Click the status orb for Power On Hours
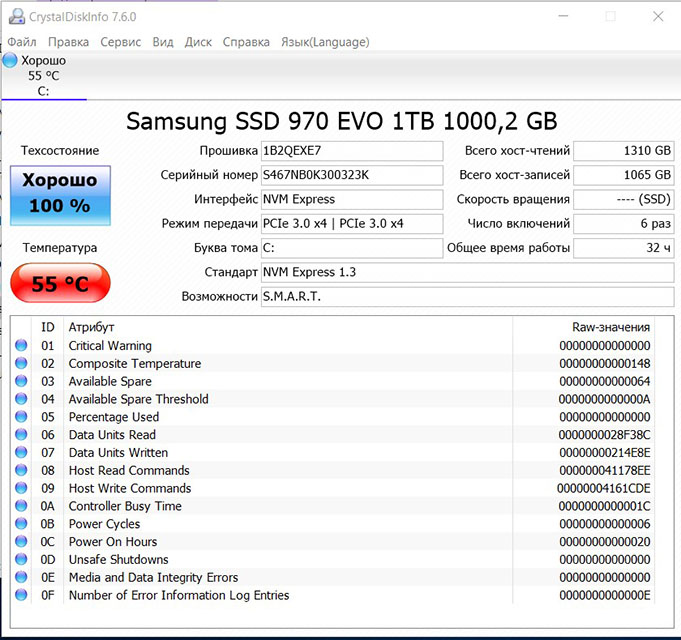 [x=21, y=541]
